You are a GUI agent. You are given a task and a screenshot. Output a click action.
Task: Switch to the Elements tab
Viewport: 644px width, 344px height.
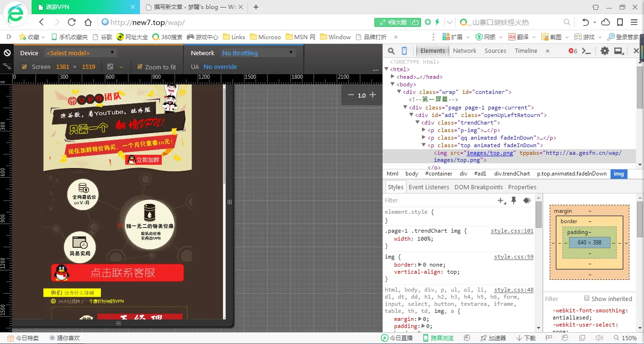(433, 51)
